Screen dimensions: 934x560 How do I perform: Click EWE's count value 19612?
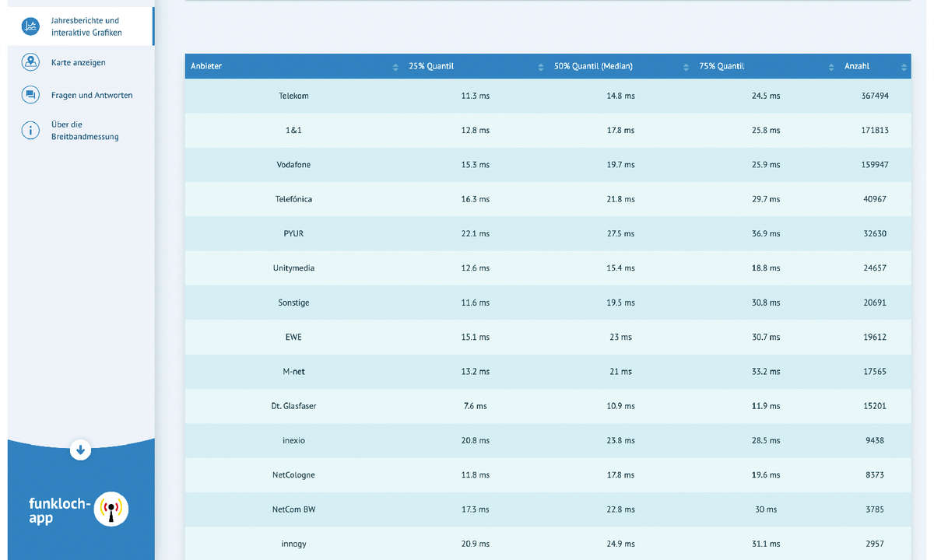click(875, 337)
